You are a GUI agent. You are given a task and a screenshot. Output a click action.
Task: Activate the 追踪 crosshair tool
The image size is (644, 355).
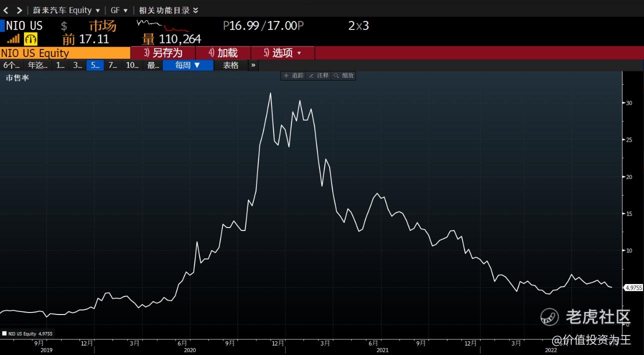point(293,75)
